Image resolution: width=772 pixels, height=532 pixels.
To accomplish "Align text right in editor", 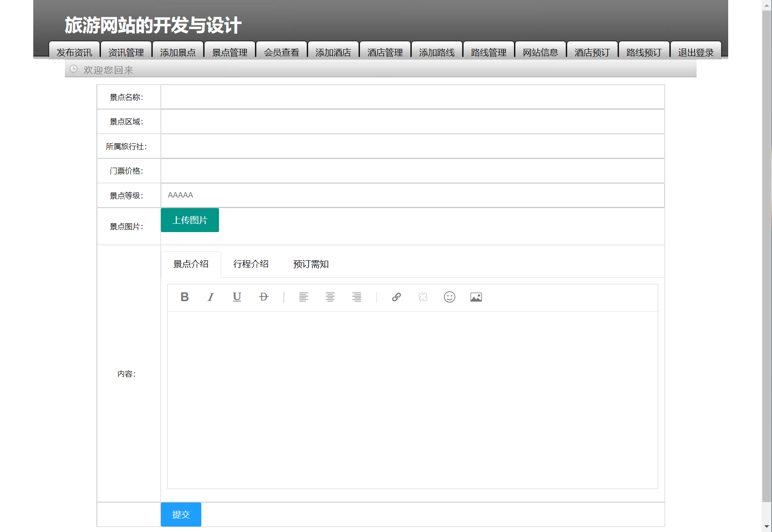I will [357, 297].
